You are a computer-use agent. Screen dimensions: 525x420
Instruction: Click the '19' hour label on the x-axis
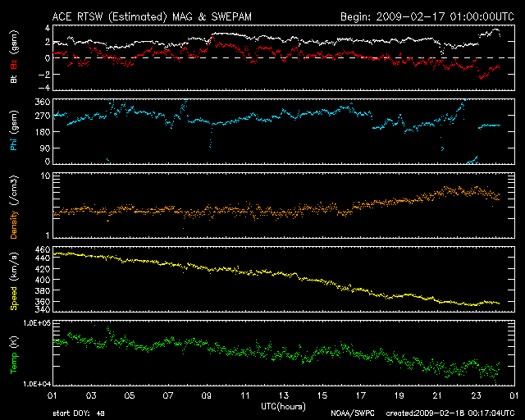[399, 395]
